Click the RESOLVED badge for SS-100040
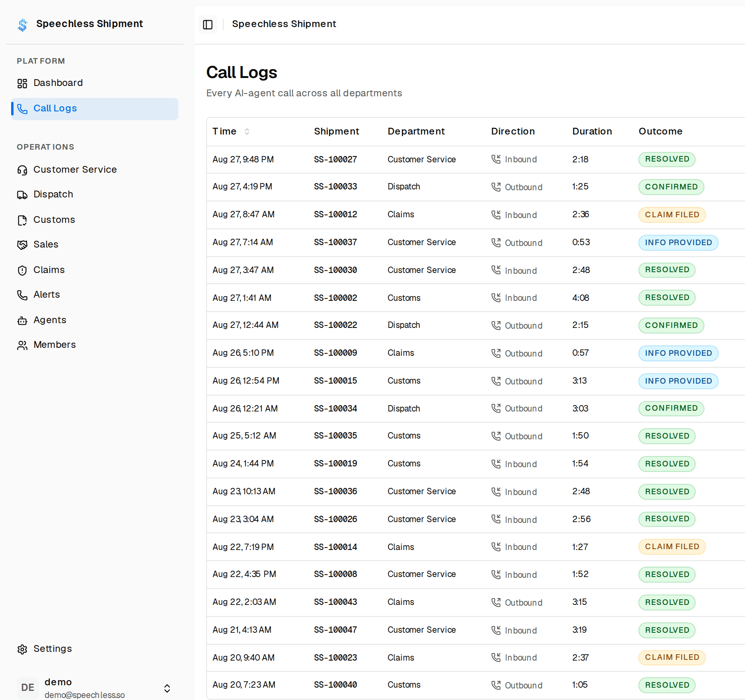The height and width of the screenshot is (700, 745). pyautogui.click(x=667, y=685)
